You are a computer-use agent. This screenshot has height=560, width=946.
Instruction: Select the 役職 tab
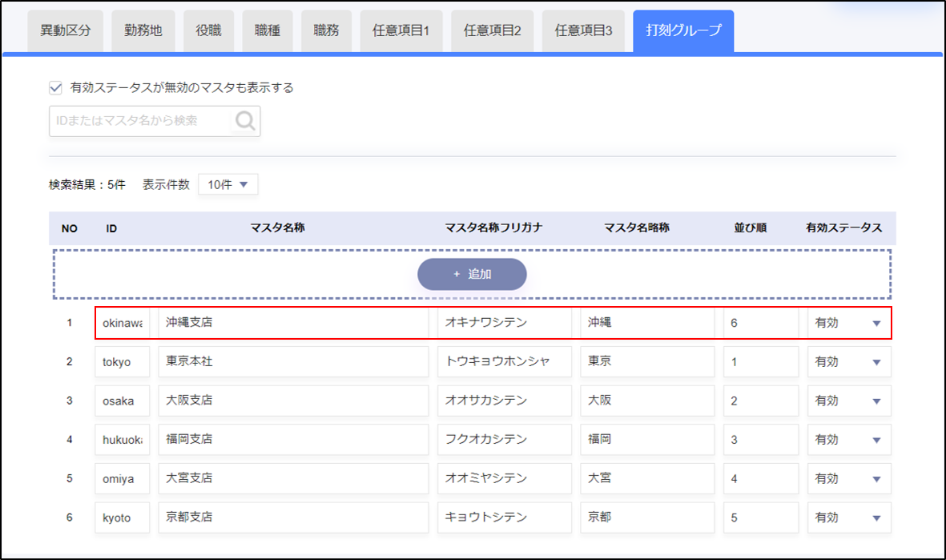209,31
